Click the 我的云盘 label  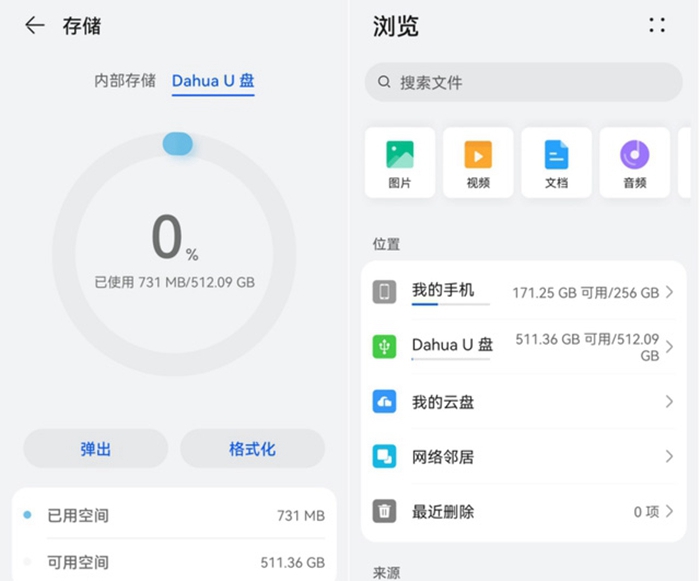[x=443, y=402]
